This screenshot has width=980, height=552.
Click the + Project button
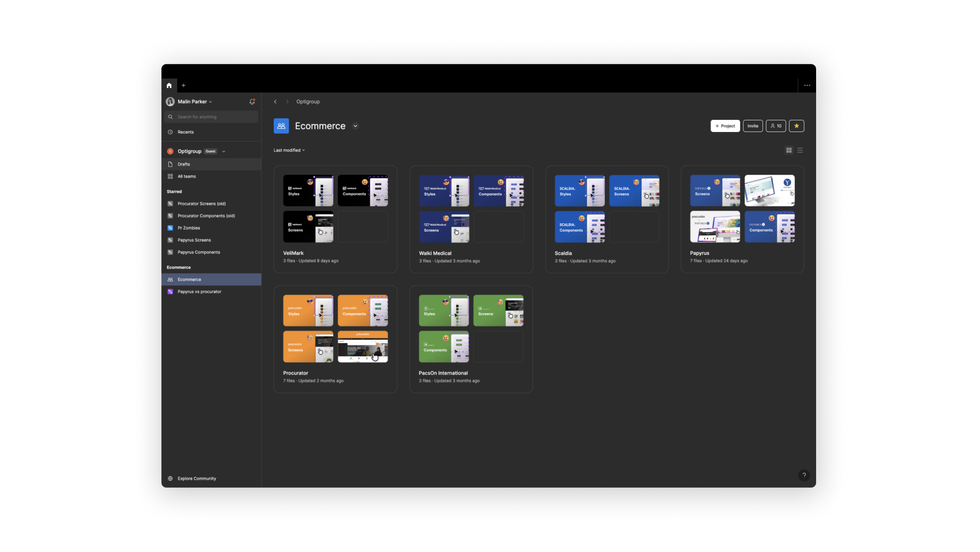725,126
